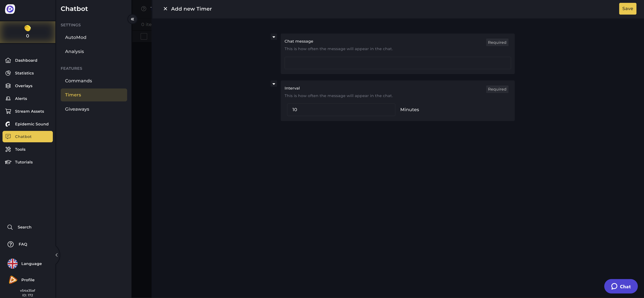Click the UK flag Language icon
The image size is (644, 298).
[x=13, y=263]
